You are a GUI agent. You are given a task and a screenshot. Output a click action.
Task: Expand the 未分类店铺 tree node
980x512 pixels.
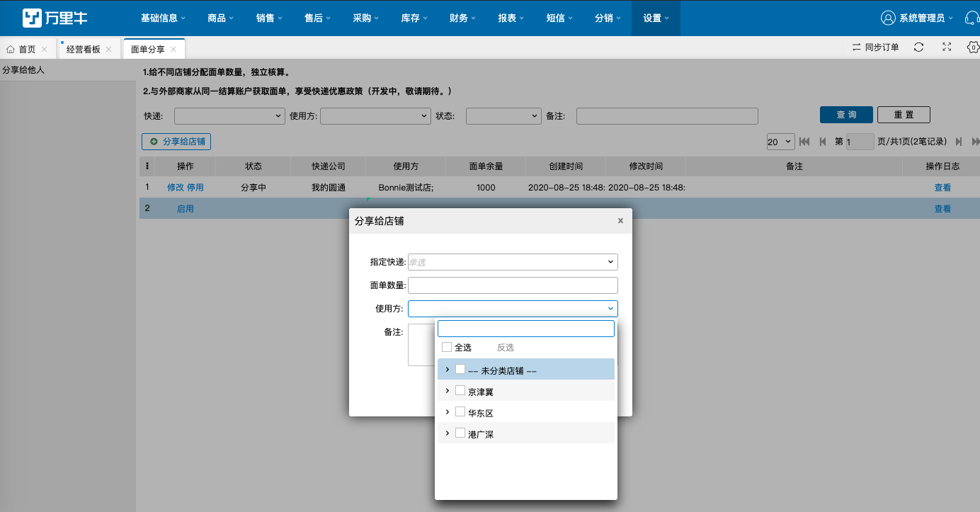tap(447, 369)
